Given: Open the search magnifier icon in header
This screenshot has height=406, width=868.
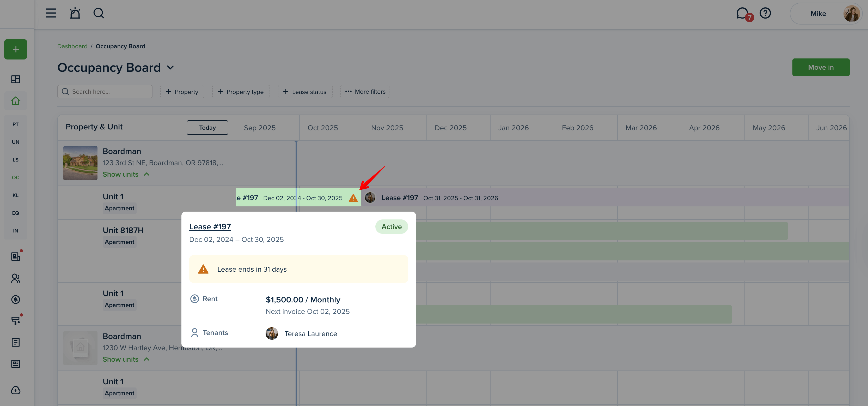Looking at the screenshot, I should (98, 14).
